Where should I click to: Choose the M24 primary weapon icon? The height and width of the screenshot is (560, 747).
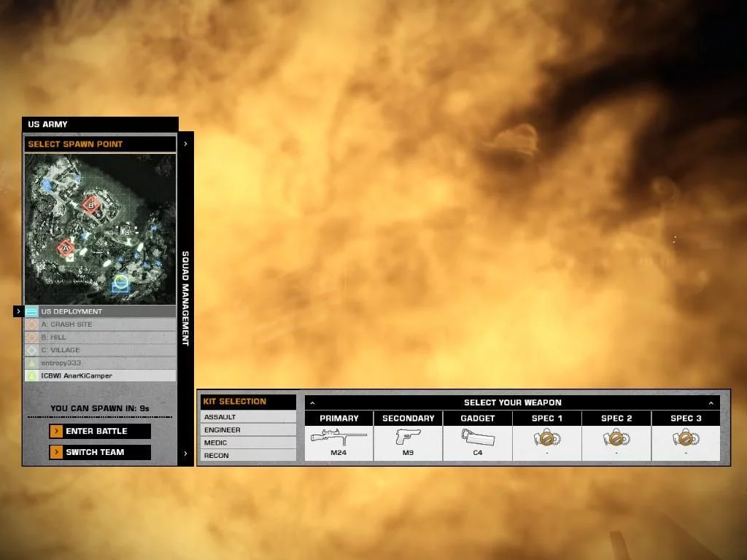pos(338,437)
